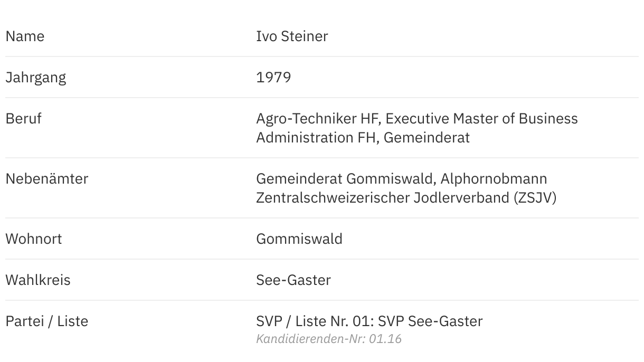Click the "Jahrgang" row label
Image resolution: width=644 pixels, height=362 pixels.
(36, 78)
